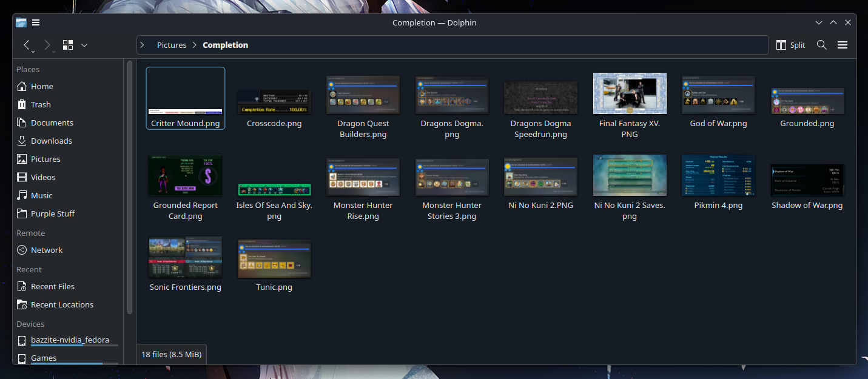Expand the chevron between Pictures and Completion

point(195,45)
